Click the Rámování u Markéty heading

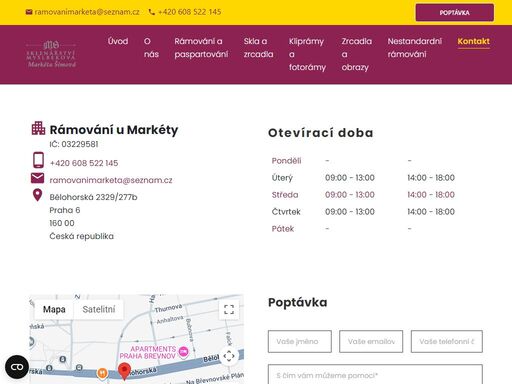(x=114, y=130)
